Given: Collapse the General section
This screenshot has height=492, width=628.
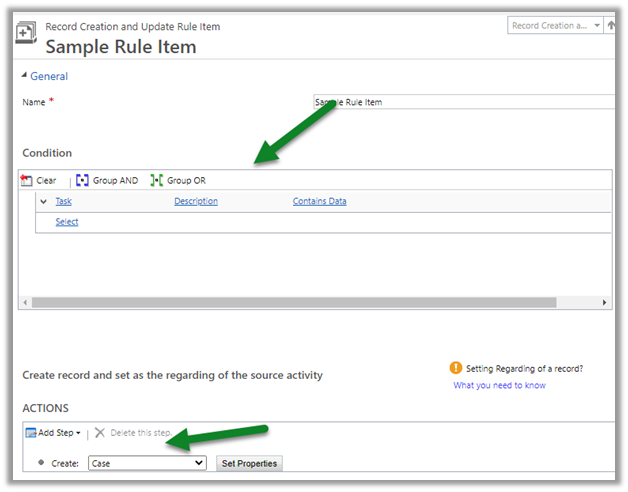Looking at the screenshot, I should (26, 76).
